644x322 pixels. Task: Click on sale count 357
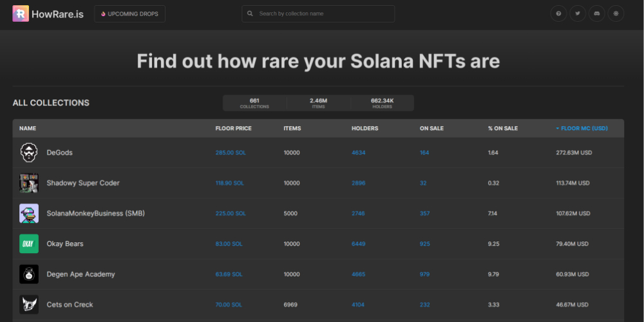(424, 214)
